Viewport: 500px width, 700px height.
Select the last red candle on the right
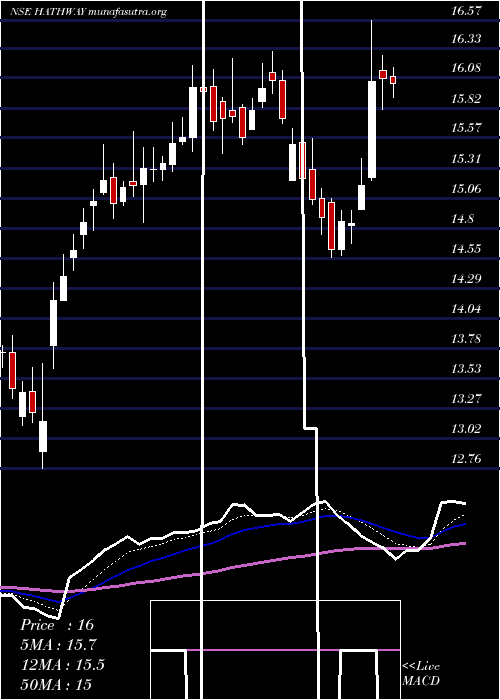pyautogui.click(x=393, y=80)
